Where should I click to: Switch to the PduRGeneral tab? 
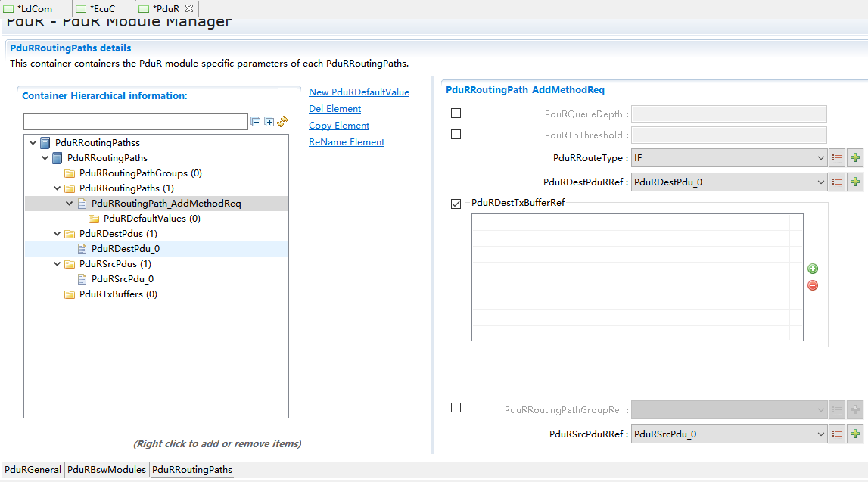pos(33,470)
